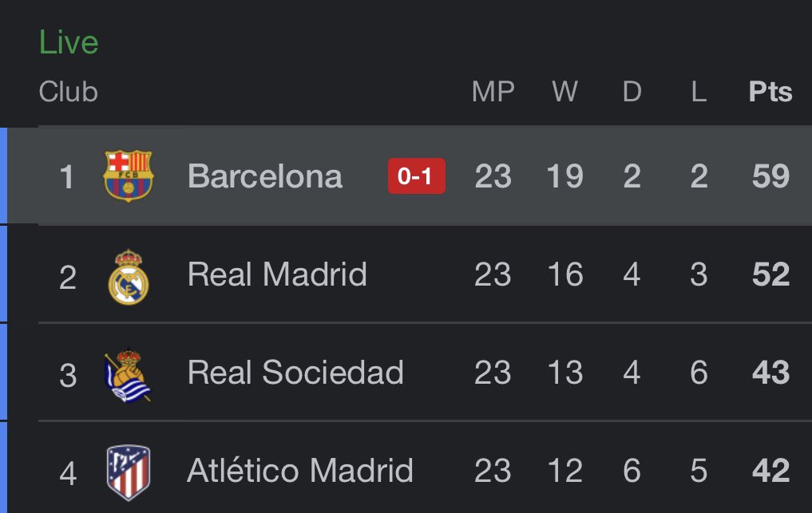Click the W column header
Screen dimensions: 812x513
point(564,93)
